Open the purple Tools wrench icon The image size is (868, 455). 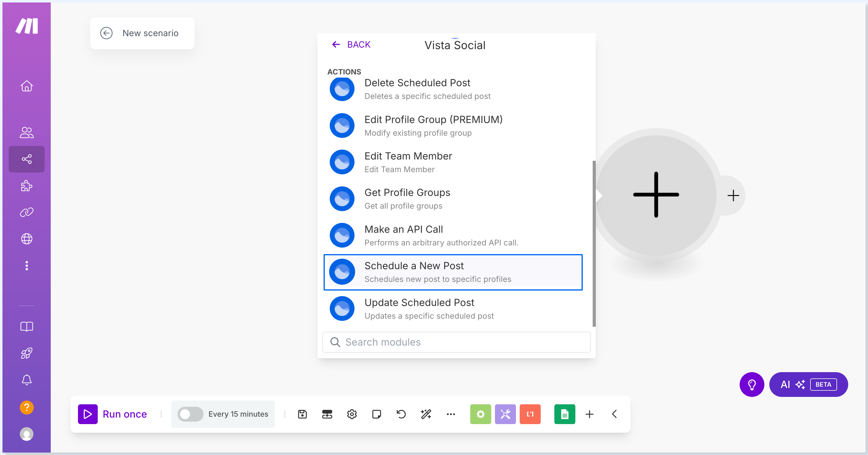[505, 414]
